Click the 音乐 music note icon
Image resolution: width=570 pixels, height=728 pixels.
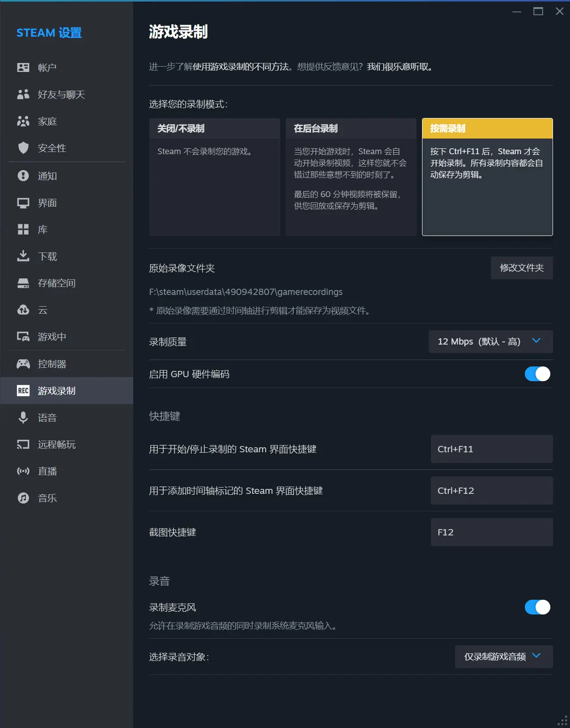(23, 498)
